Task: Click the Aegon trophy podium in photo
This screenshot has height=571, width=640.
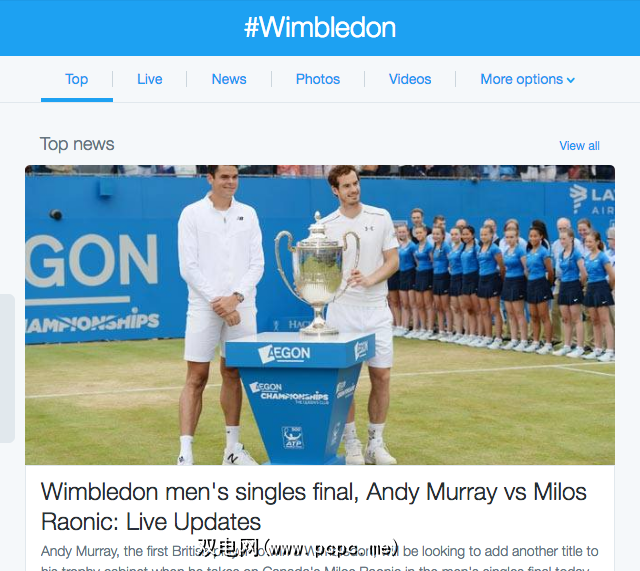Action: click(x=299, y=398)
